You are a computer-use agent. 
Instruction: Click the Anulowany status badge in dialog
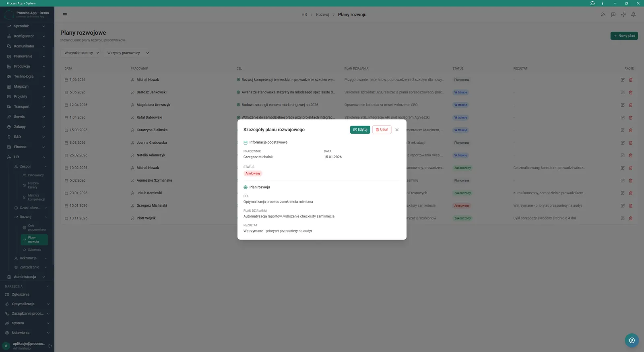point(253,174)
